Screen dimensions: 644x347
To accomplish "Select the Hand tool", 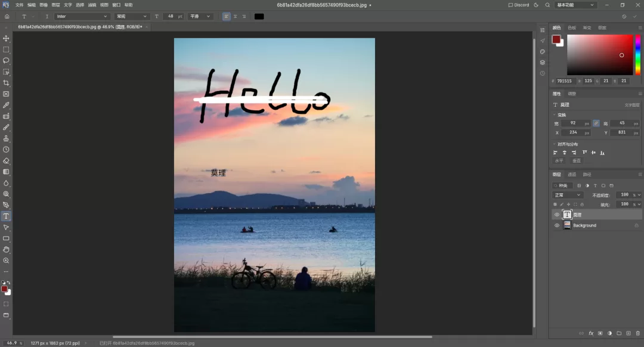I will (x=6, y=249).
